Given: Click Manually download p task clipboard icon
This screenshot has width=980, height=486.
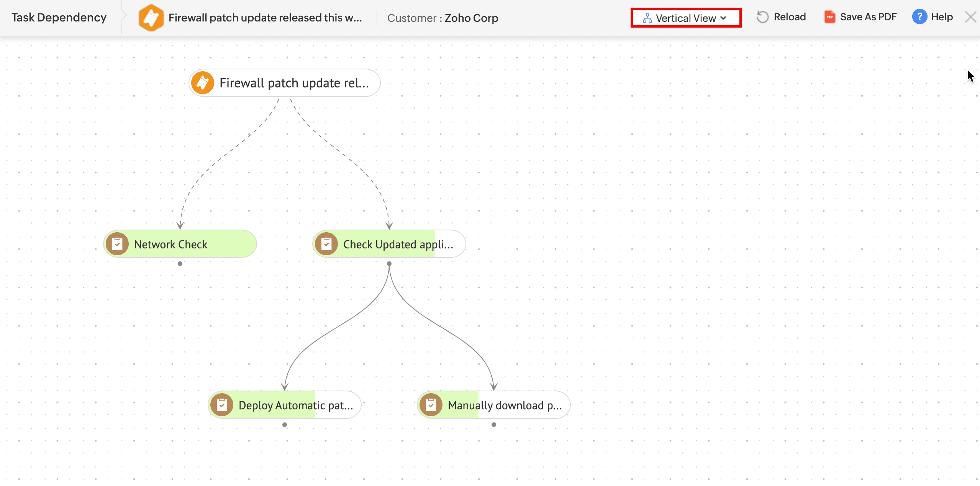Looking at the screenshot, I should pos(431,405).
